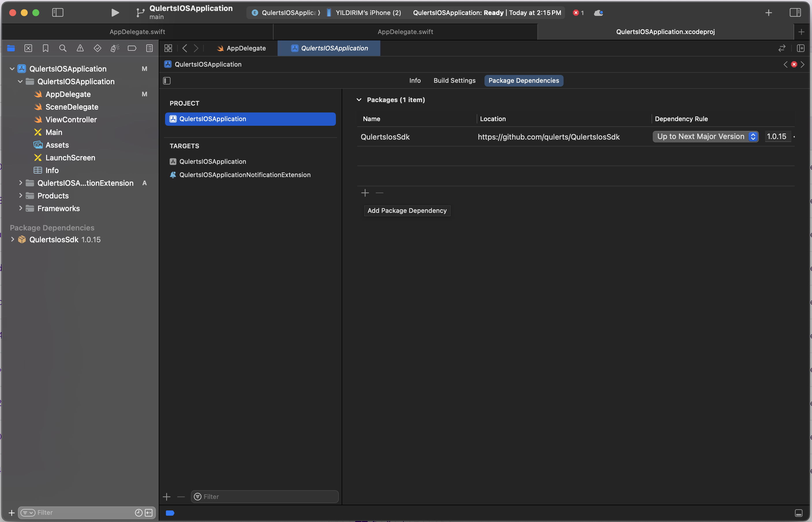
Task: Click the warning/error badge icon in toolbar
Action: [x=577, y=12]
